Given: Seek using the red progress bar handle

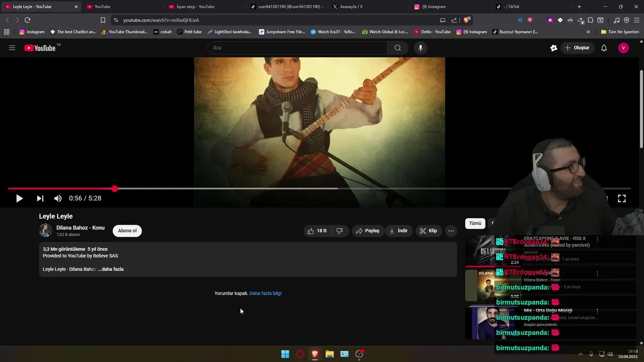Looking at the screenshot, I should tap(115, 189).
